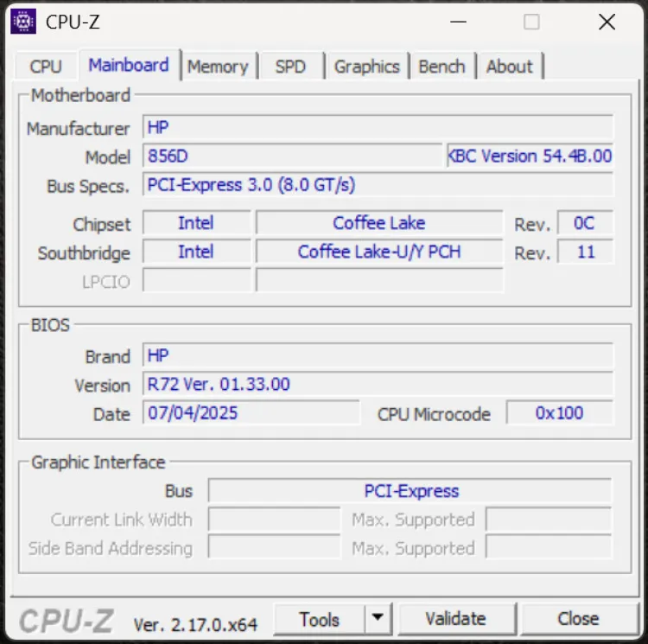Click the BIOS Version R72 field
This screenshot has width=648, height=644.
pos(378,385)
